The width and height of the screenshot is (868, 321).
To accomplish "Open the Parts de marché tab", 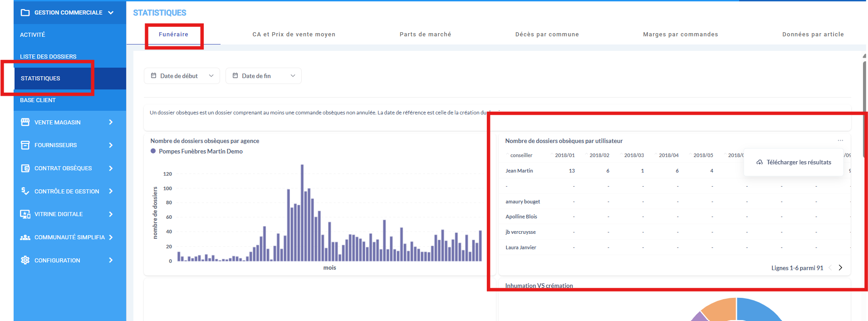I will 425,35.
